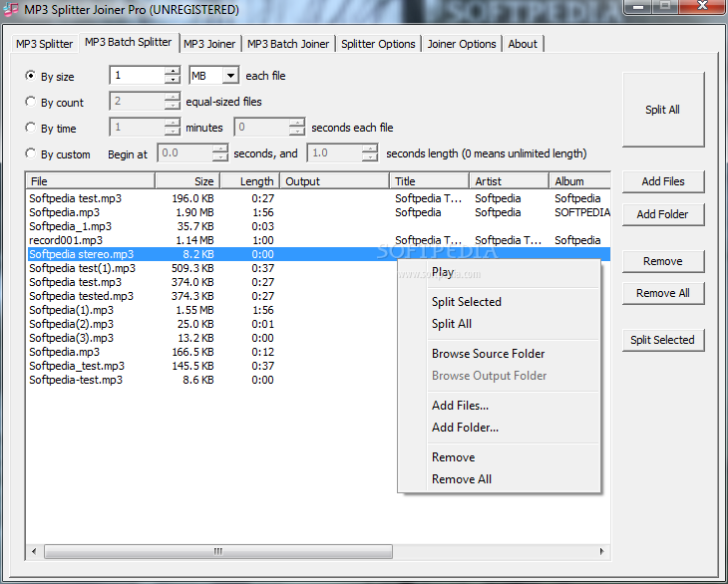Click the Add Files button
The image size is (728, 584).
(x=663, y=181)
